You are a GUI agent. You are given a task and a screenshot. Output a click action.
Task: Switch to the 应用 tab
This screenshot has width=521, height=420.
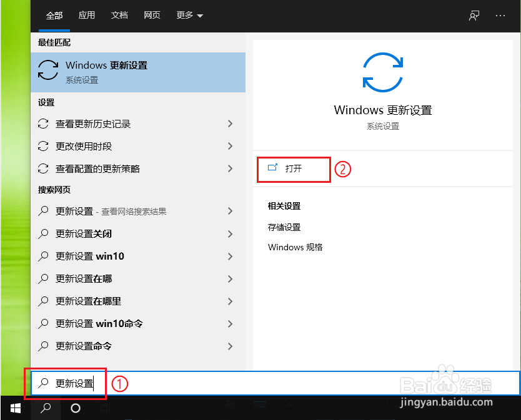tap(87, 15)
